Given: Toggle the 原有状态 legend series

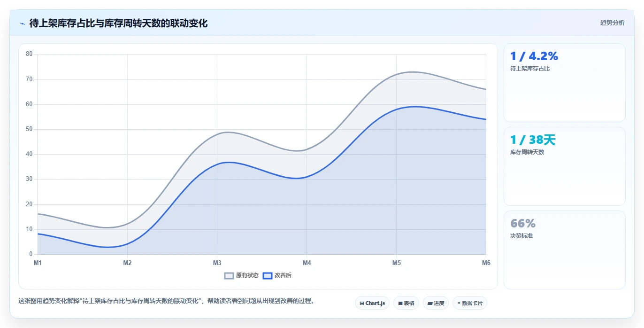Looking at the screenshot, I should (x=241, y=275).
